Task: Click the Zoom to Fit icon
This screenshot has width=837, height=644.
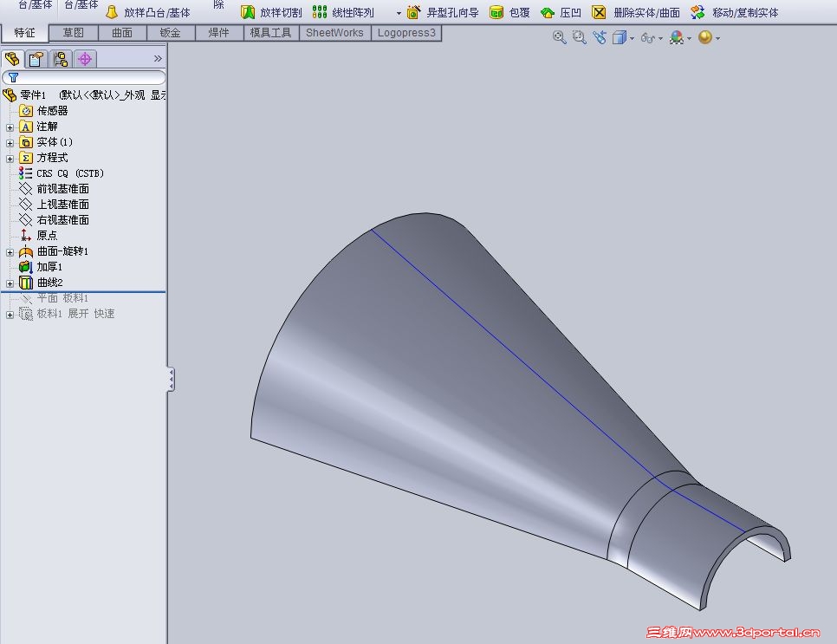Action: (559, 37)
